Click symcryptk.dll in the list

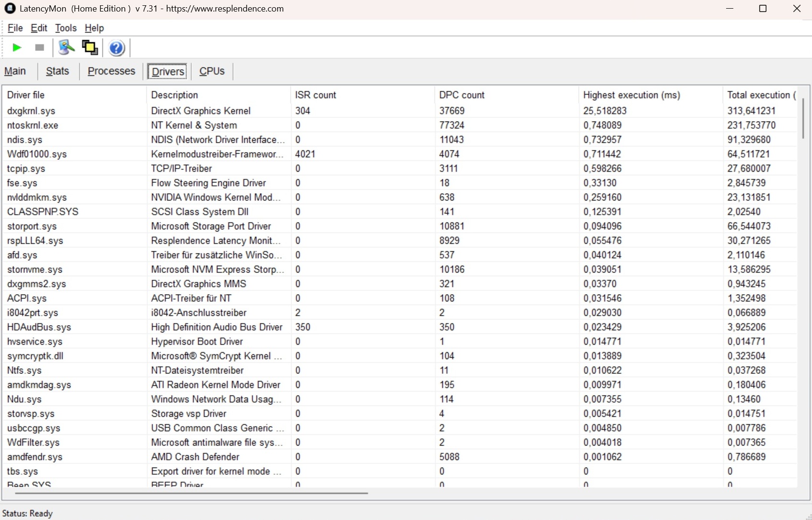(400, 356)
